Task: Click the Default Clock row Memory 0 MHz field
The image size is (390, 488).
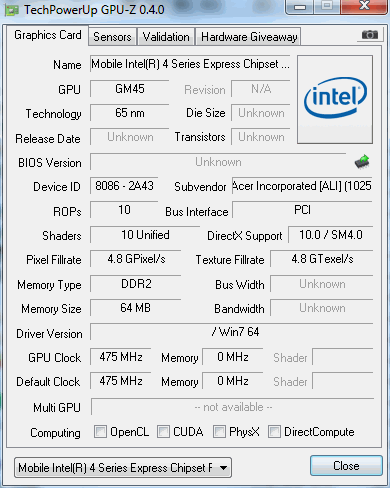Action: click(233, 381)
